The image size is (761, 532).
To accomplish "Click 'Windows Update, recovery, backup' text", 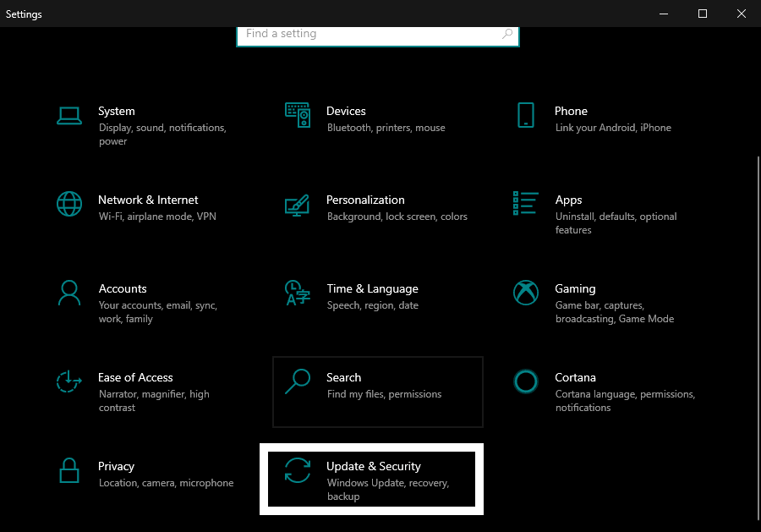I will click(x=388, y=490).
